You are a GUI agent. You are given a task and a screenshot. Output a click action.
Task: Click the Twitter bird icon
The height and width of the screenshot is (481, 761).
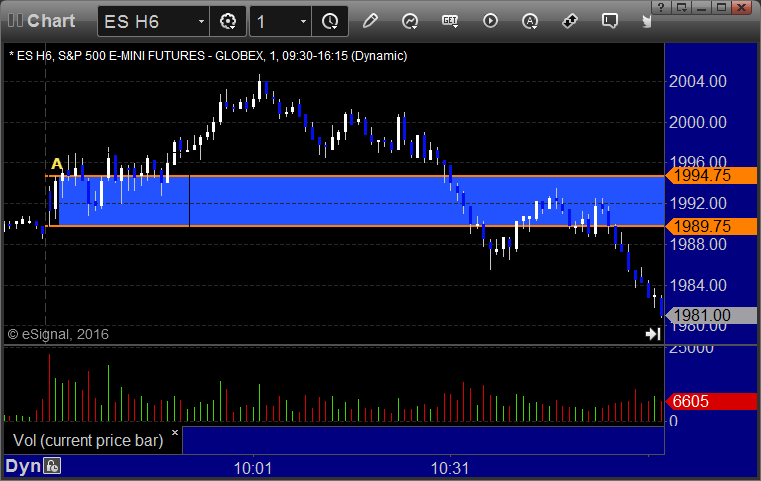pyautogui.click(x=647, y=21)
